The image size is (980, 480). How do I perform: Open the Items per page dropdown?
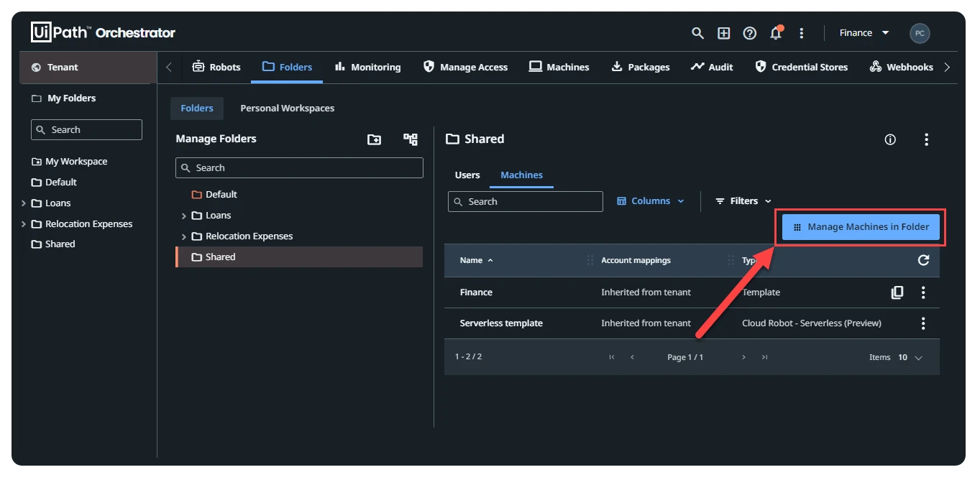910,357
